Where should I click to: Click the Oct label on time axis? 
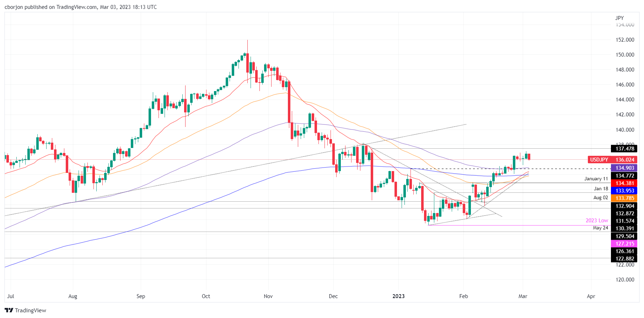click(x=206, y=296)
